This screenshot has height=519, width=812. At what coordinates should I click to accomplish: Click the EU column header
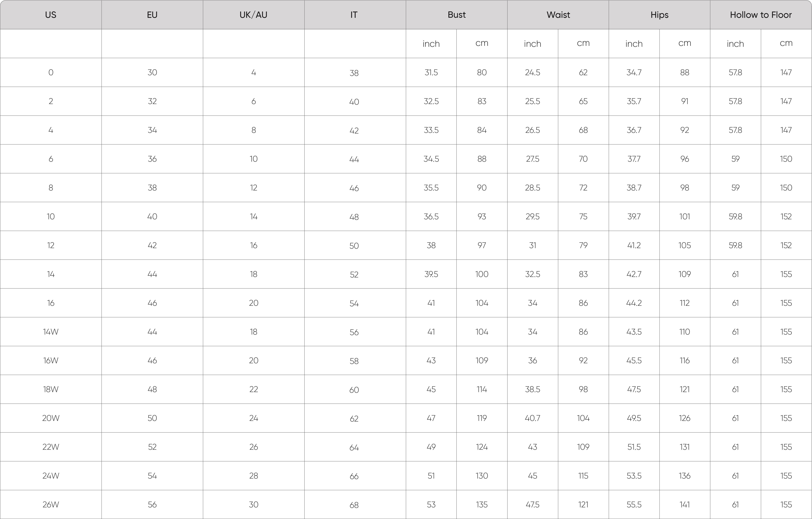(x=152, y=15)
